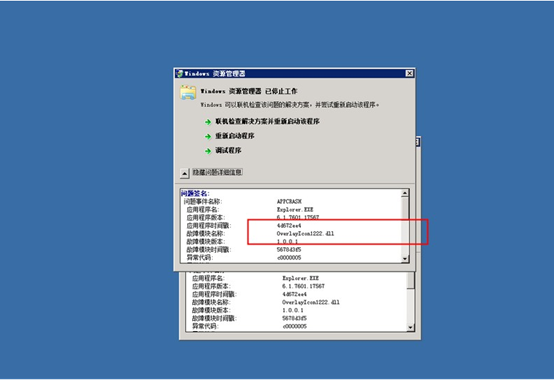554x380 pixels.
Task: Select 4d672ee4 timestamp in background dialog
Action: pyautogui.click(x=294, y=295)
